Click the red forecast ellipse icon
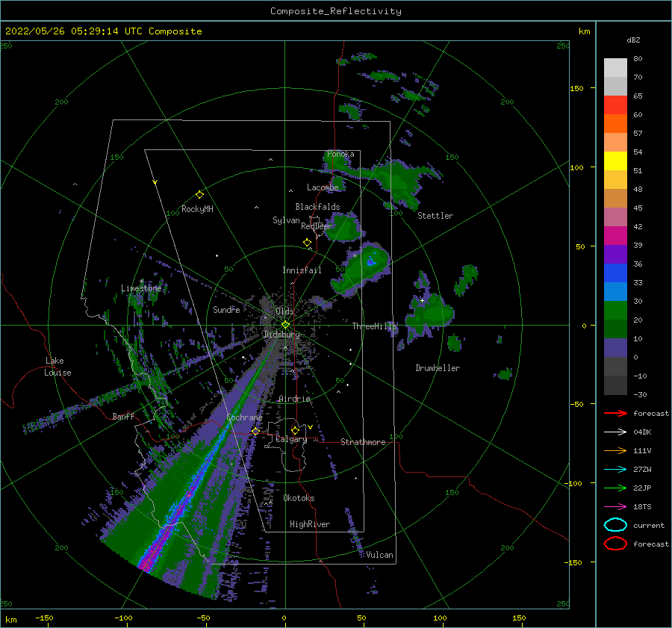Viewport: 672px width, 628px height. tap(615, 544)
